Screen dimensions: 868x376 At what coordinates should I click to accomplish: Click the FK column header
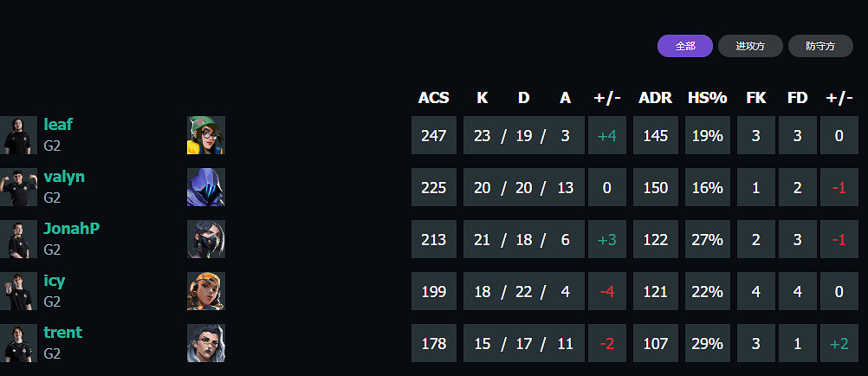coord(756,98)
